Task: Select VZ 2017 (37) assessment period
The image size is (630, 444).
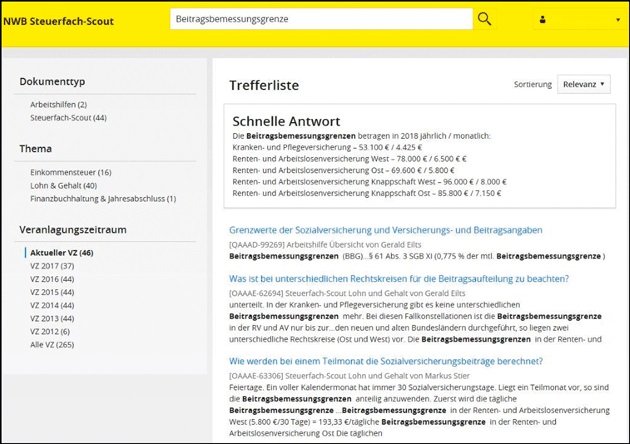Action: pos(53,266)
